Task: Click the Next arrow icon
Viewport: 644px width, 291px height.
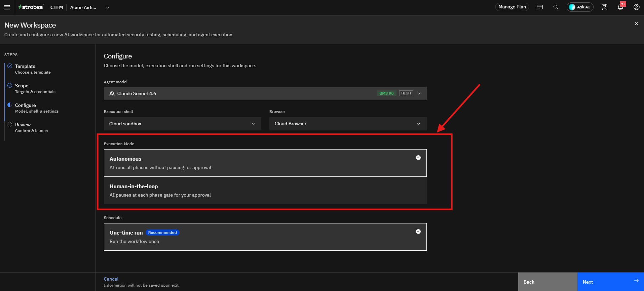Action: click(x=636, y=281)
